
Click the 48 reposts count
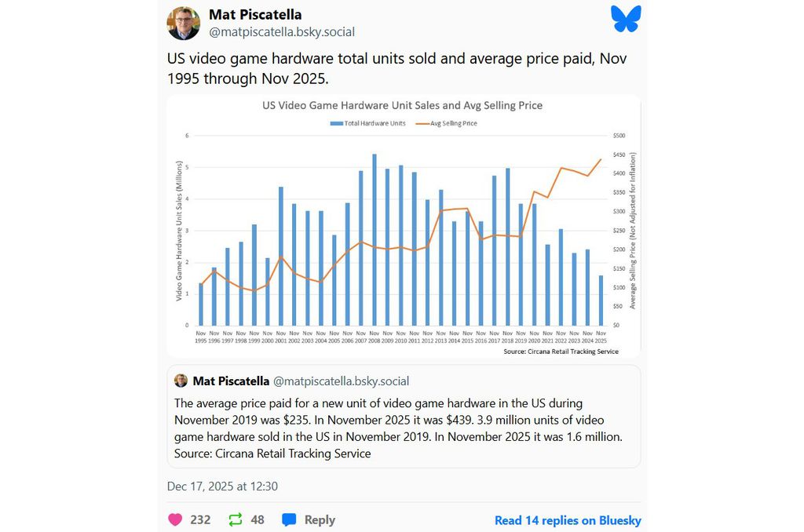(258, 519)
